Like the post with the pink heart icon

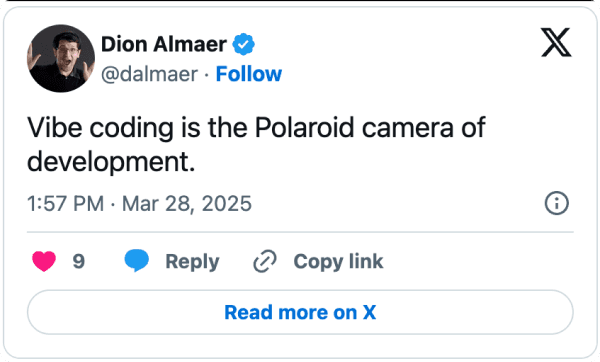coord(44,261)
